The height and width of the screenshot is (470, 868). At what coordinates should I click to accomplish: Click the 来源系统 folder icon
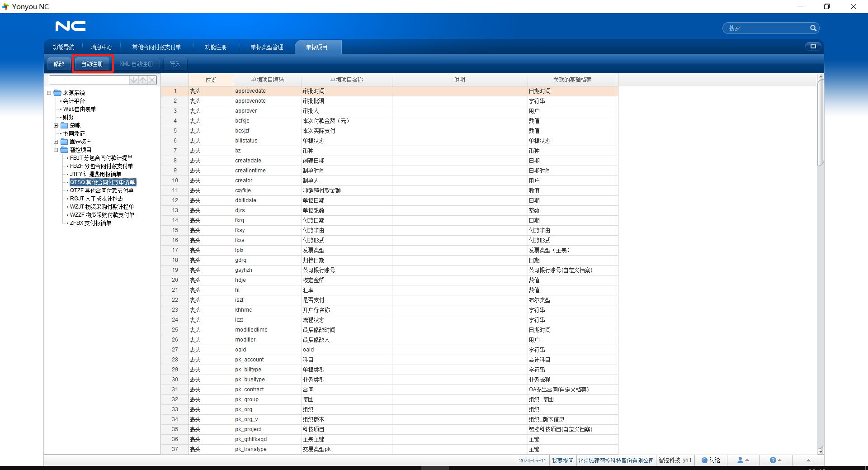[57, 93]
